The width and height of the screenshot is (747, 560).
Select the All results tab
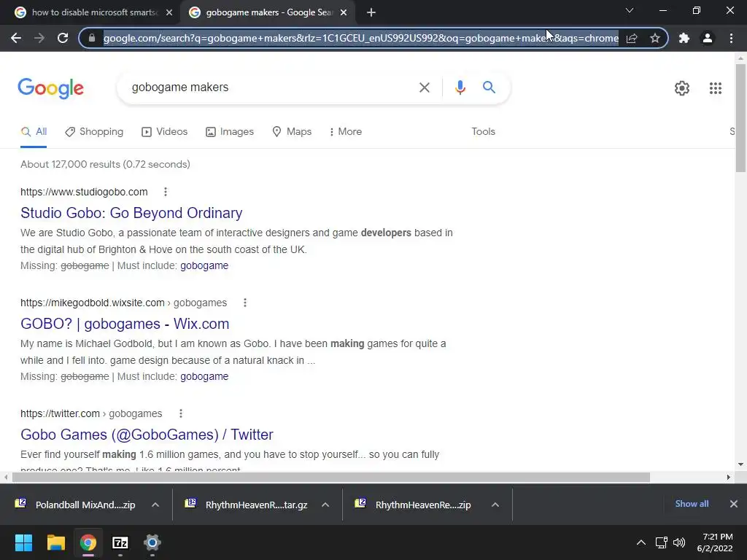pos(34,132)
